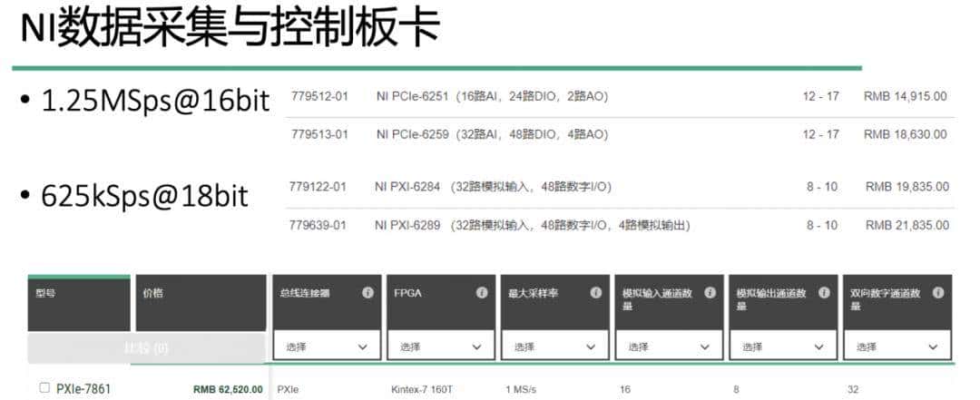Image resolution: width=980 pixels, height=400 pixels.
Task: Tick the PXIe-7861 compare checkbox
Action: click(44, 388)
